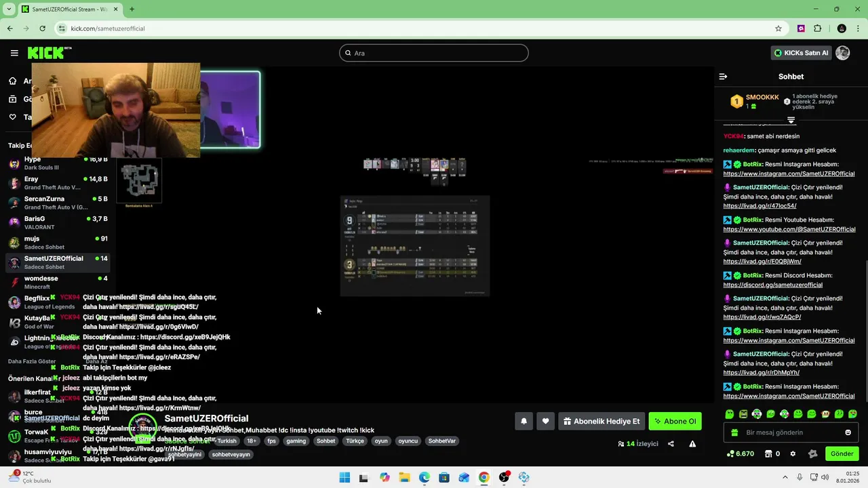Insert the angry green square emote
Image resolution: width=868 pixels, height=488 pixels.
743,414
